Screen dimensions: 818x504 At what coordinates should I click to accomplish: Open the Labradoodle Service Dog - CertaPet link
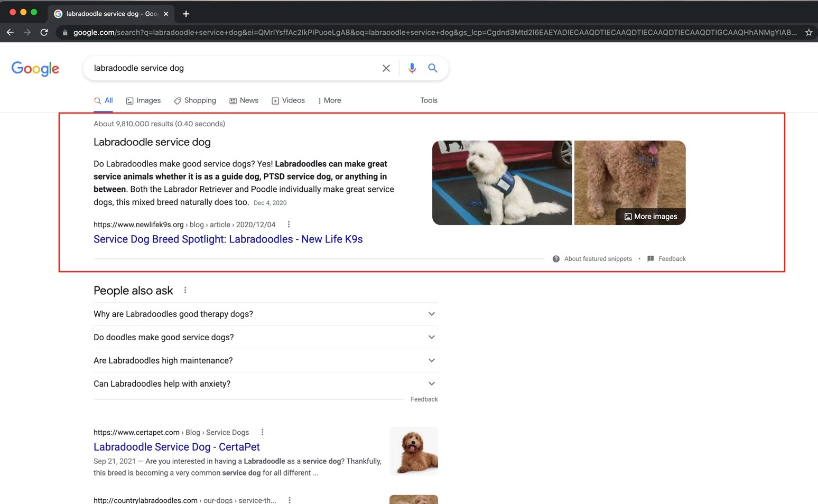[176, 447]
